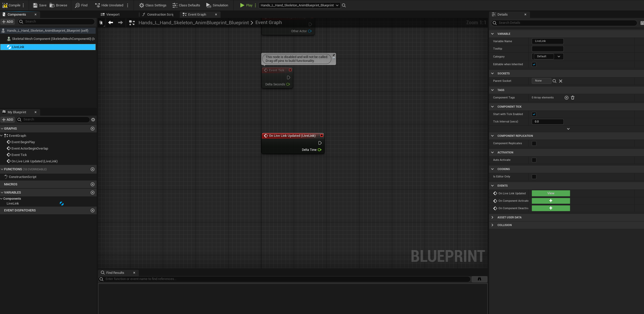
Task: Click View for the On Live Link Updated event
Action: (550, 193)
